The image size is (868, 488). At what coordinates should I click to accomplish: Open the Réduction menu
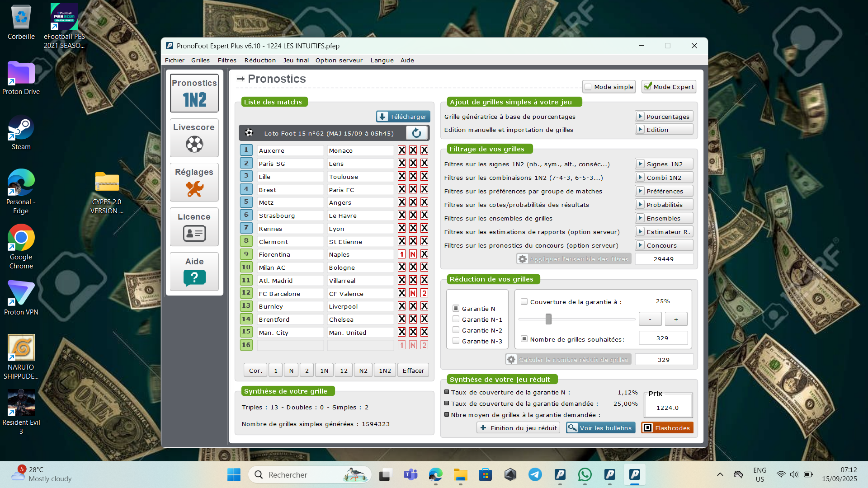(x=260, y=60)
